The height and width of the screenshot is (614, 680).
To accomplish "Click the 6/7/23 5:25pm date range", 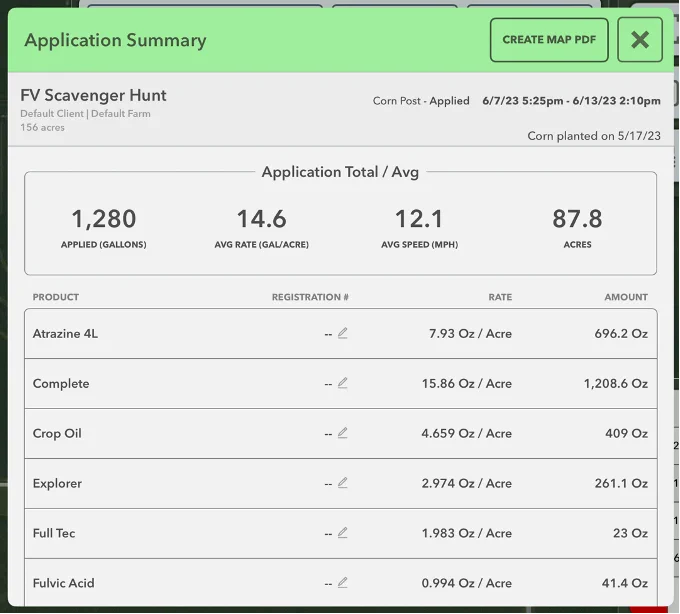I will [x=572, y=101].
